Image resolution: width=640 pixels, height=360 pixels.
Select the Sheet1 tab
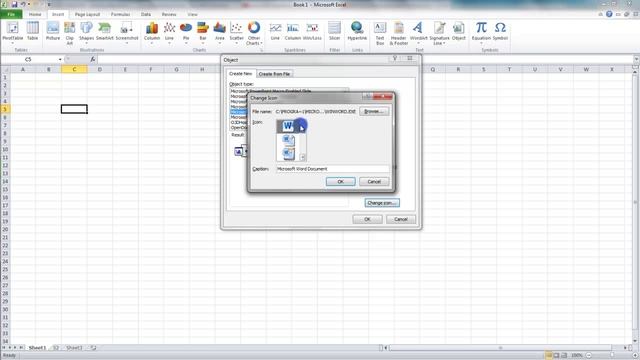[x=37, y=348]
